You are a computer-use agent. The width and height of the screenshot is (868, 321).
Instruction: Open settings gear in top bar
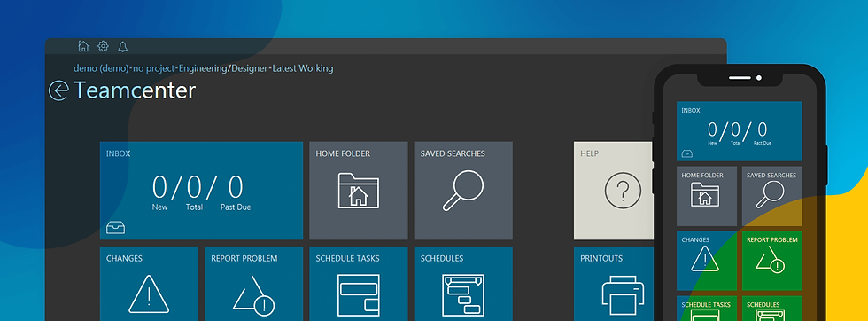point(103,46)
